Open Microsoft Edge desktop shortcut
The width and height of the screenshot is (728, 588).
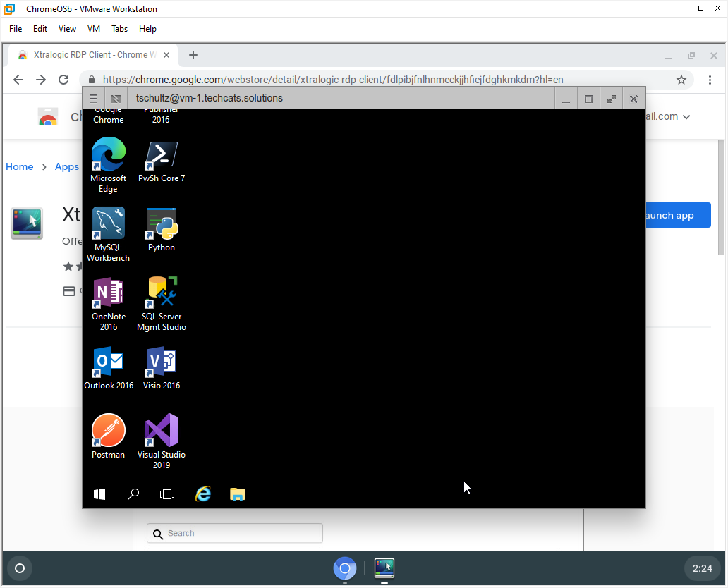tap(108, 165)
